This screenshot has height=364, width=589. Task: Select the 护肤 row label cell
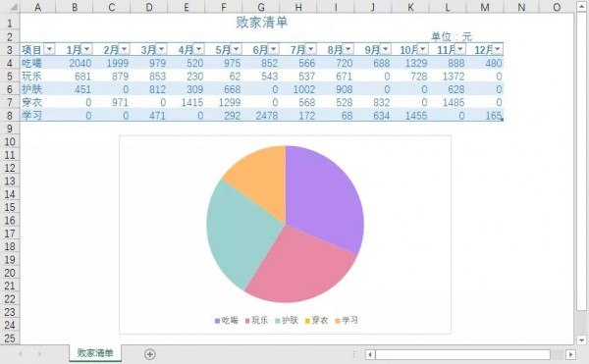point(38,89)
